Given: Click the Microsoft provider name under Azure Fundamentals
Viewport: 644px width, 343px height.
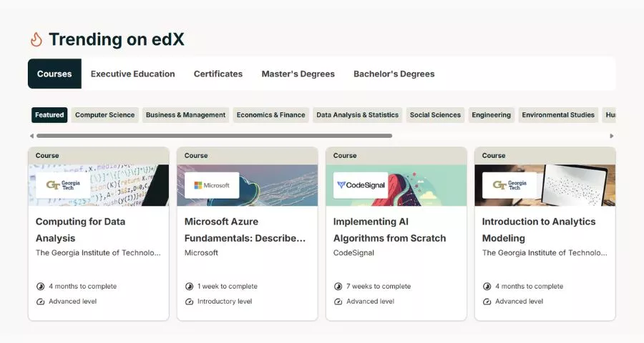Looking at the screenshot, I should pos(201,253).
